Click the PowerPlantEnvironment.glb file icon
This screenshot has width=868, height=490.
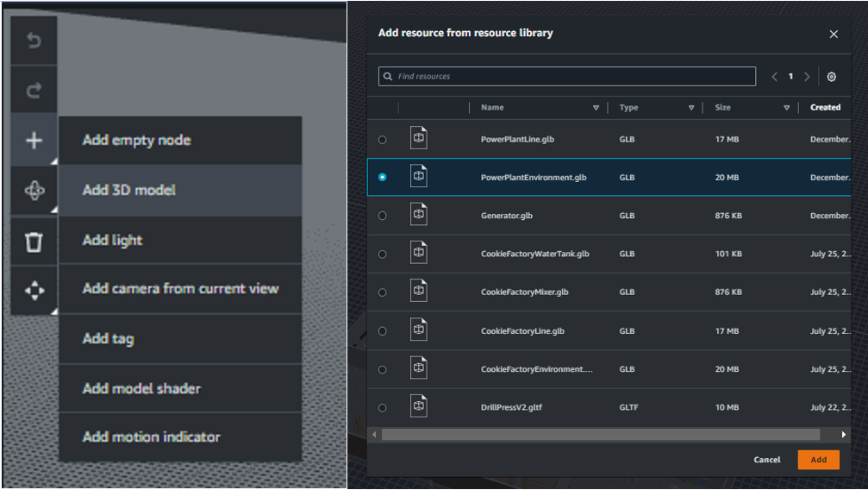point(419,176)
